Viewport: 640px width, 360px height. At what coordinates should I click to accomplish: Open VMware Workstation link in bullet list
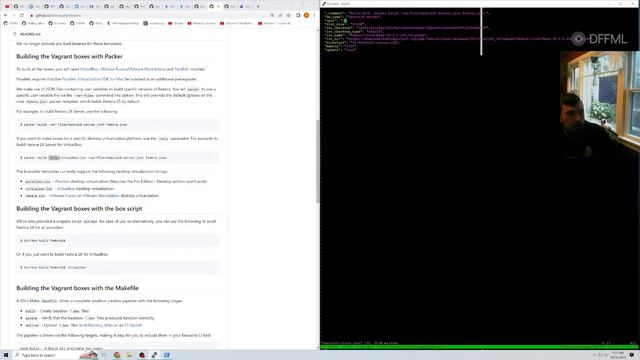click(101, 196)
